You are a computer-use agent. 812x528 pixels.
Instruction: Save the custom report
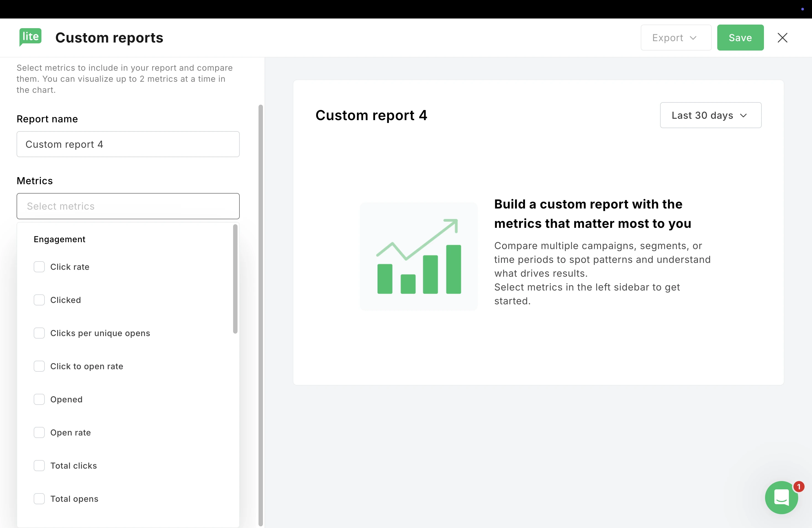pos(740,38)
